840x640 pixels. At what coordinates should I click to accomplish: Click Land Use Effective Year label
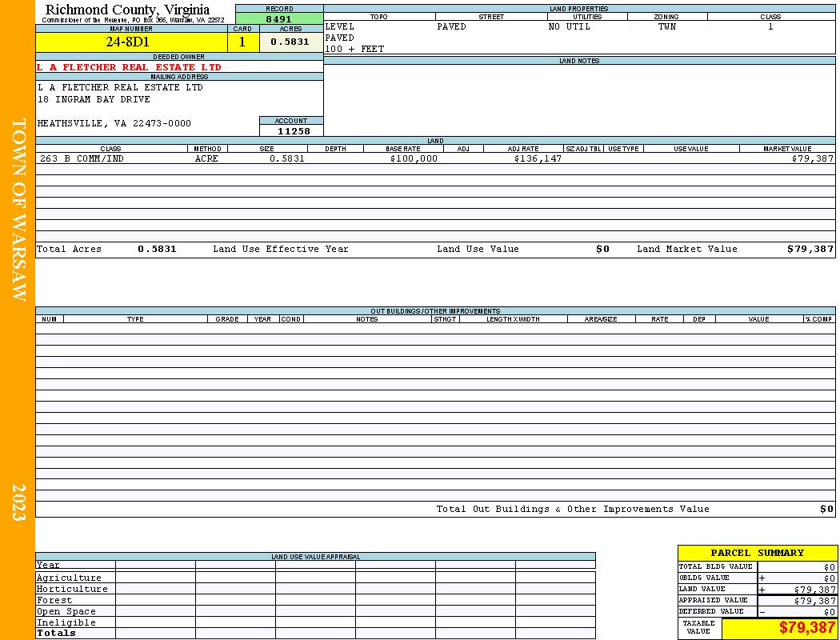point(281,249)
